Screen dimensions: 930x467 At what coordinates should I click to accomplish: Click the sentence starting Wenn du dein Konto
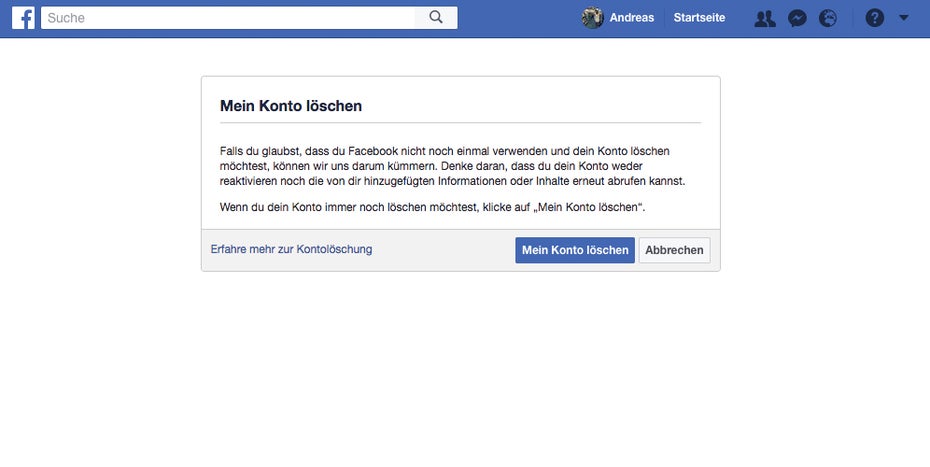click(x=432, y=208)
